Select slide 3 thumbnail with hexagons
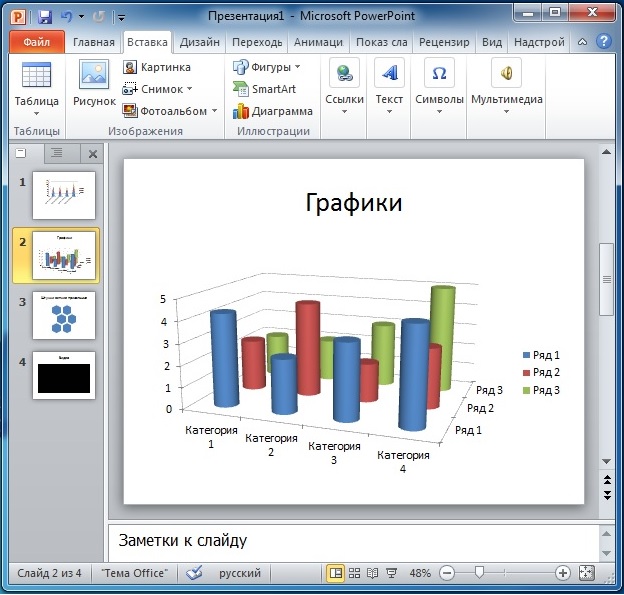This screenshot has height=595, width=624. (64, 315)
